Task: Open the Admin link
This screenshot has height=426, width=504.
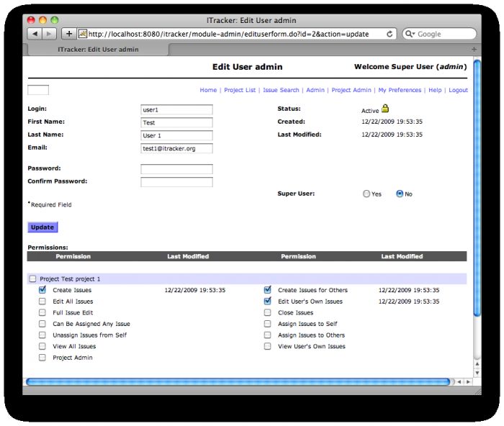Action: point(315,90)
